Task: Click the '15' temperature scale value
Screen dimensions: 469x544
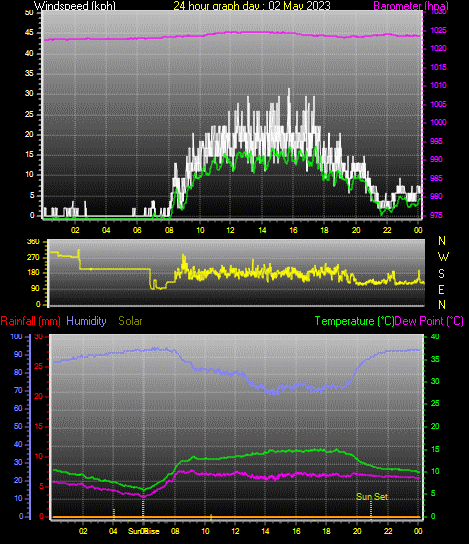Action: pos(435,449)
